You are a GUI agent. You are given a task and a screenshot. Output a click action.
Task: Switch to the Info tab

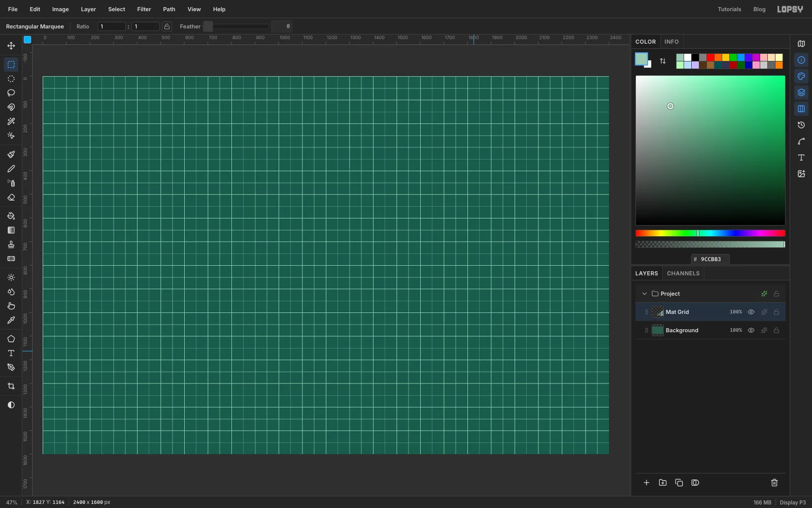pos(671,42)
